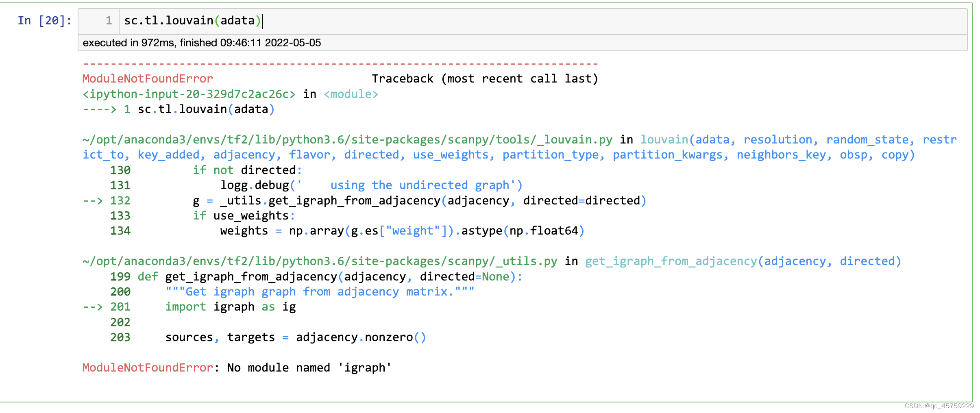
Task: Click final message "No module named 'igraph'"
Action: click(x=309, y=368)
